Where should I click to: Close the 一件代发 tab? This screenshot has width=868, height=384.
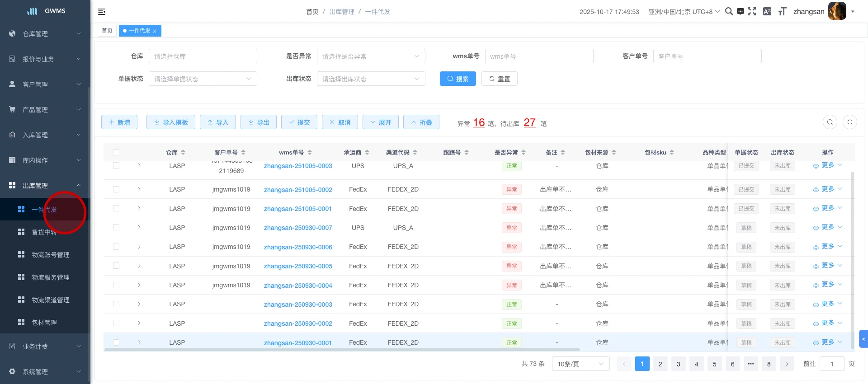(155, 31)
